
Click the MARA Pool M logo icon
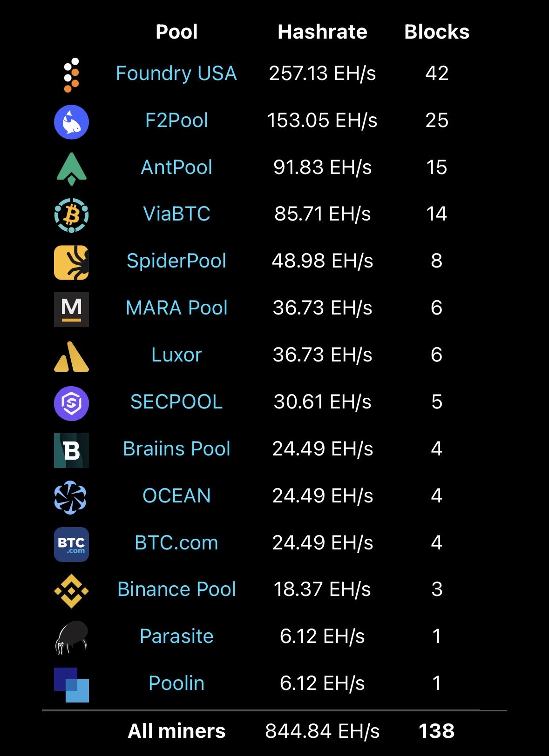(x=71, y=309)
